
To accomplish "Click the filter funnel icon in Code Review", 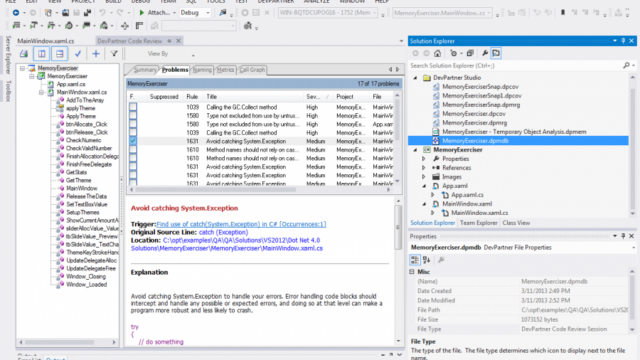I will [114, 53].
